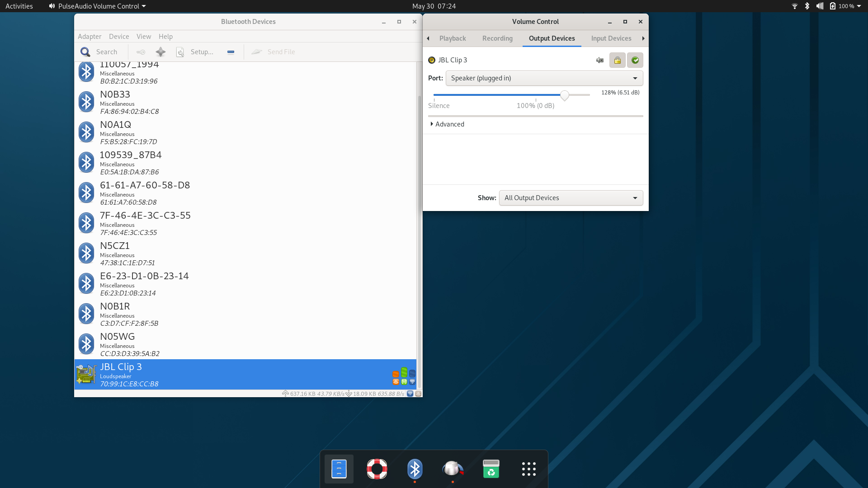Viewport: 868px width, 488px height.
Task: Click the blue transmit power indicator on JBL Clip 3 row
Action: point(412,378)
